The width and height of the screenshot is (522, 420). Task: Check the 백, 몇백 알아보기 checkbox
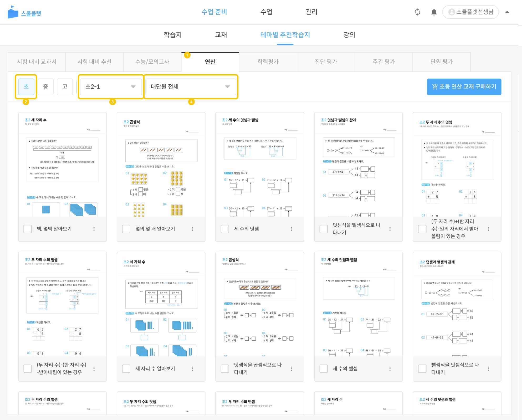[x=28, y=229]
